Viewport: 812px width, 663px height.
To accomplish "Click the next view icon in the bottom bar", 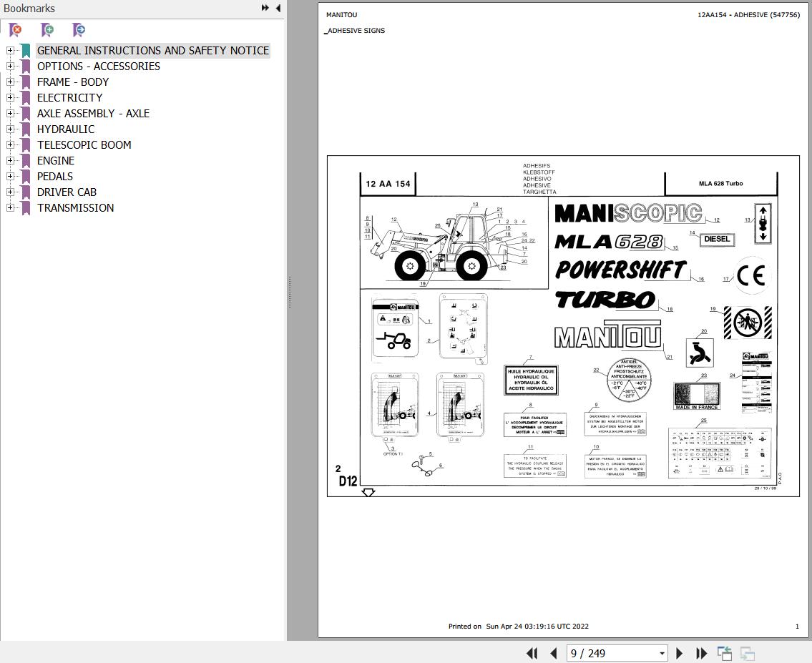I will (x=748, y=653).
